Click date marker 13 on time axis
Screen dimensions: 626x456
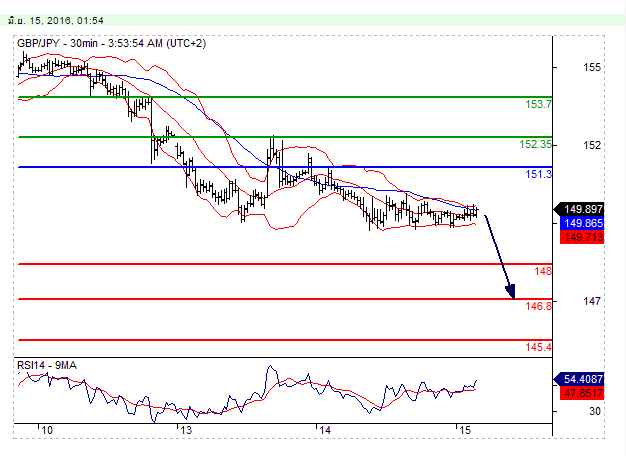coord(186,430)
